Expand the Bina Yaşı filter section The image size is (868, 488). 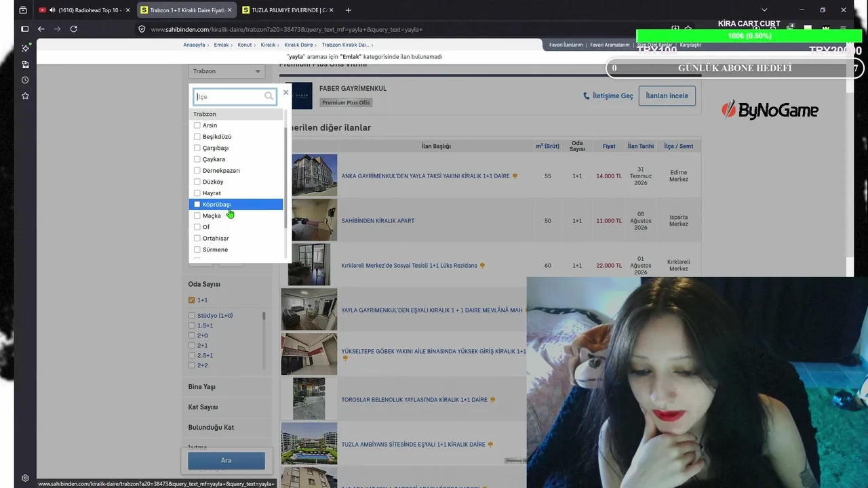tap(202, 387)
